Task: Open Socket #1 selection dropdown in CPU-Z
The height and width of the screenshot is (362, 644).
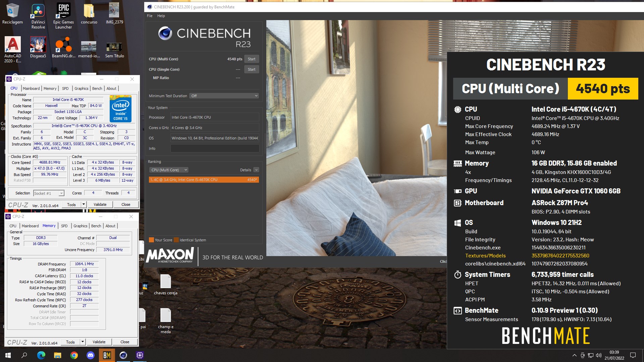Action: (x=49, y=193)
